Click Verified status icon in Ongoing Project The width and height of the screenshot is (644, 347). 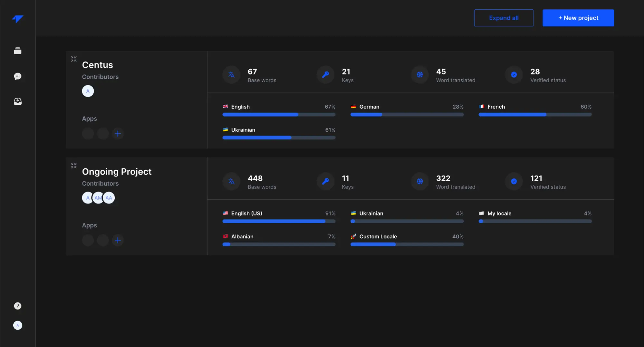[x=514, y=182]
